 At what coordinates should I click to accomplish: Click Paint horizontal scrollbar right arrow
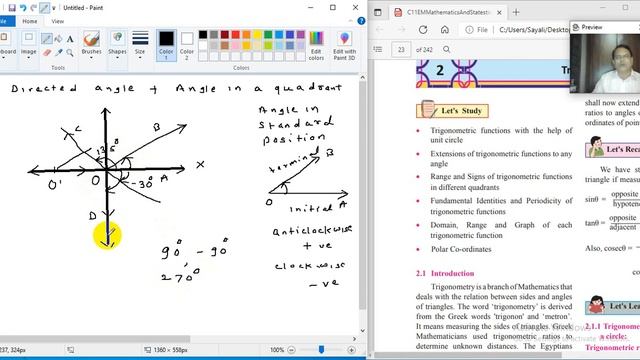tap(354, 339)
